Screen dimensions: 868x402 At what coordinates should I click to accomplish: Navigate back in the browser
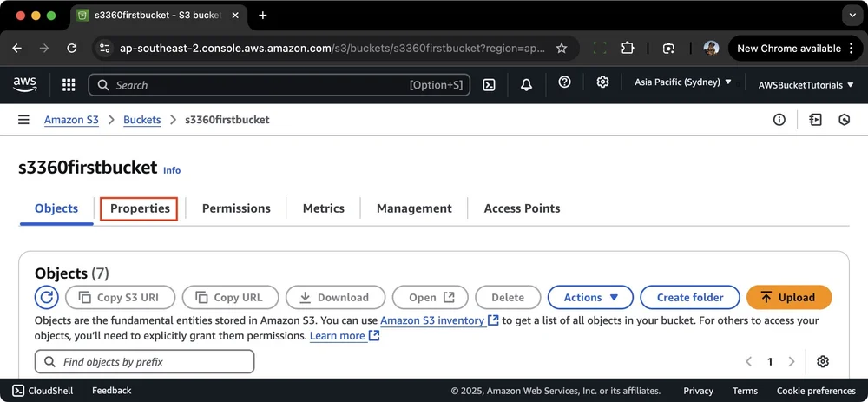tap(17, 48)
